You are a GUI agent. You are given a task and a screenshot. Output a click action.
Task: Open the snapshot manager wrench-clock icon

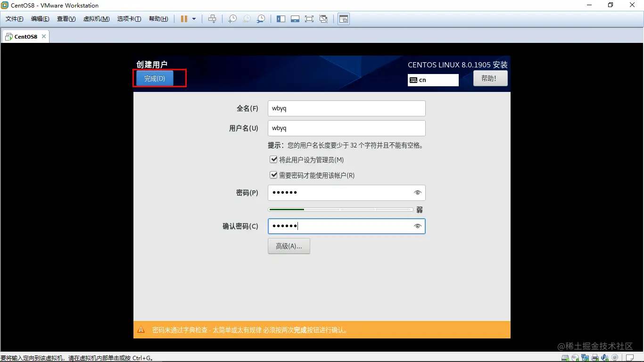(x=261, y=19)
